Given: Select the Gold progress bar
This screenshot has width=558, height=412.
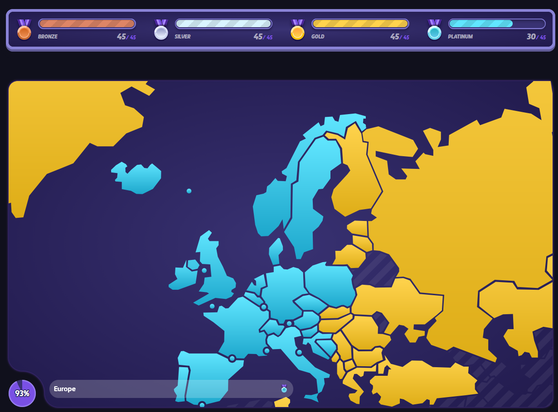Looking at the screenshot, I should point(360,24).
